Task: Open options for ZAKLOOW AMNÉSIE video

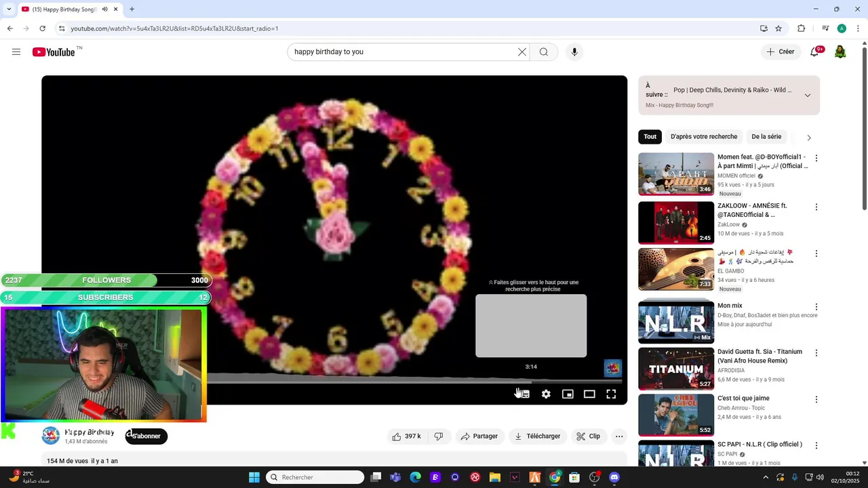Action: [816, 207]
